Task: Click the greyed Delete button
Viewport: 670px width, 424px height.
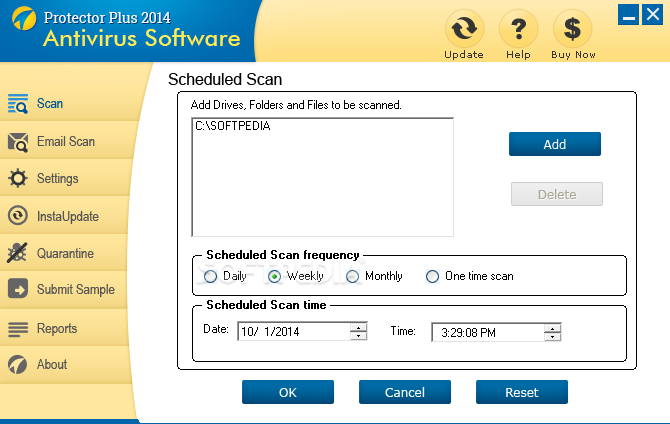Action: pos(557,194)
